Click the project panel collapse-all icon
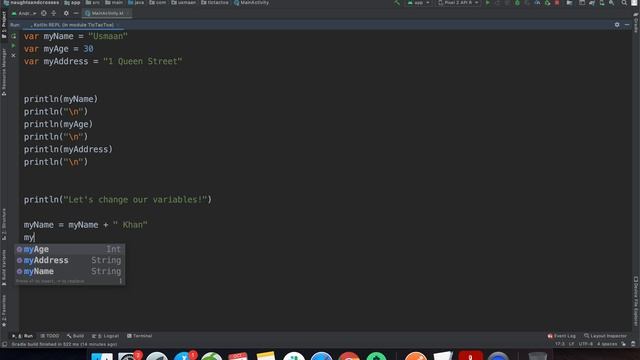The height and width of the screenshot is (360, 640). 53,13
